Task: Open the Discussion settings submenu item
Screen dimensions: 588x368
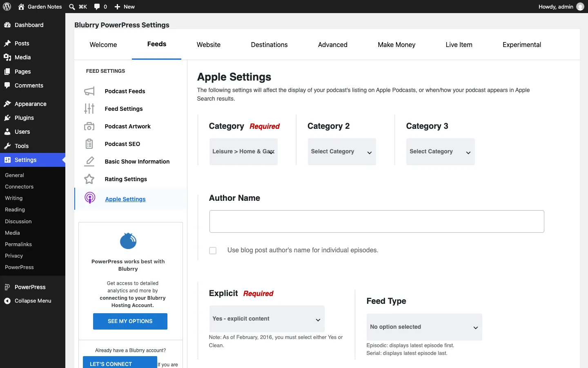Action: click(18, 222)
